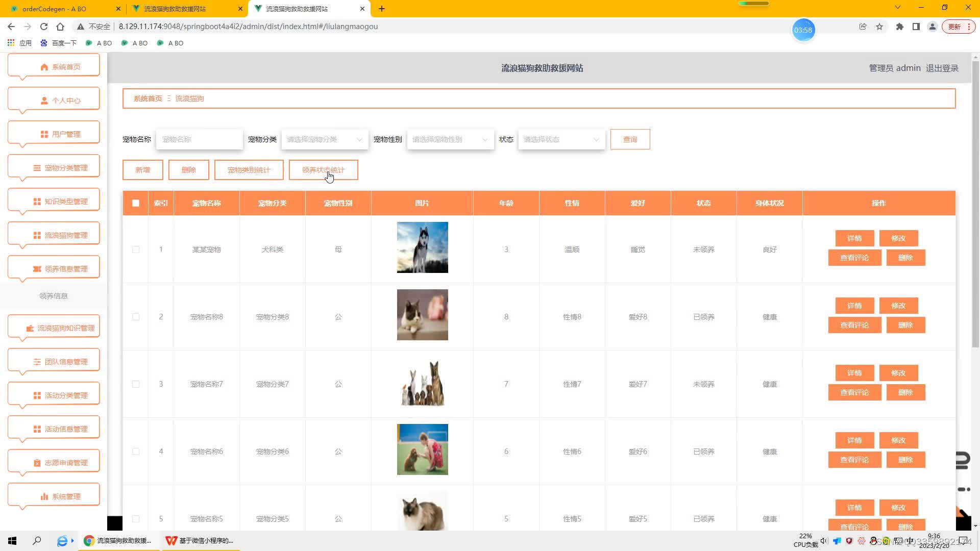This screenshot has width=980, height=551.
Task: Click 修改 for row 宠物名称7
Action: (898, 373)
